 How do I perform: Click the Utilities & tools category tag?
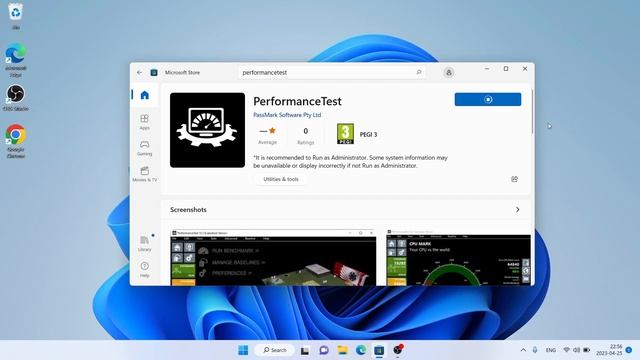coord(281,179)
